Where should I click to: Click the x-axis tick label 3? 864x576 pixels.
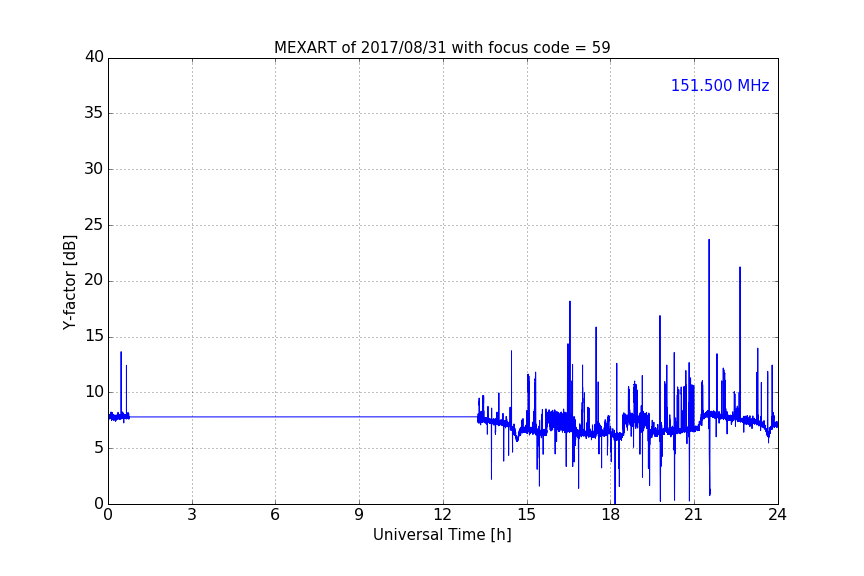(x=192, y=515)
